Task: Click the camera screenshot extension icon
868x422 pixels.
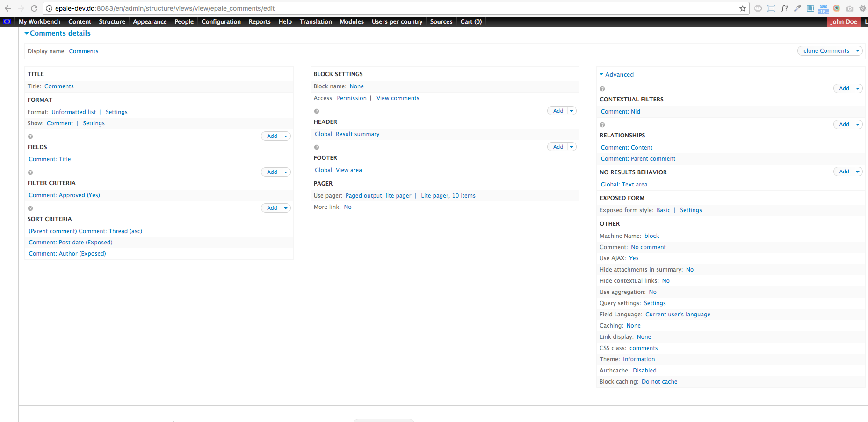Action: (850, 8)
